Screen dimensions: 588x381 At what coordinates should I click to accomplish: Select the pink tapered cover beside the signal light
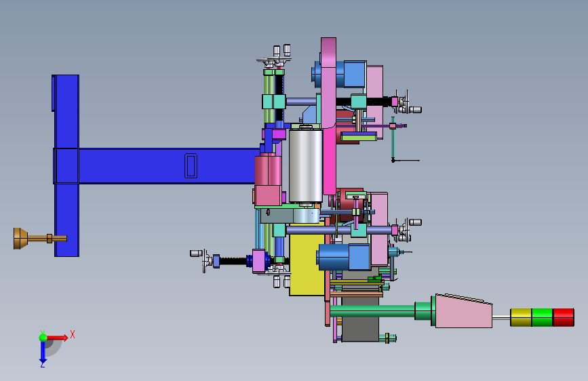point(463,311)
